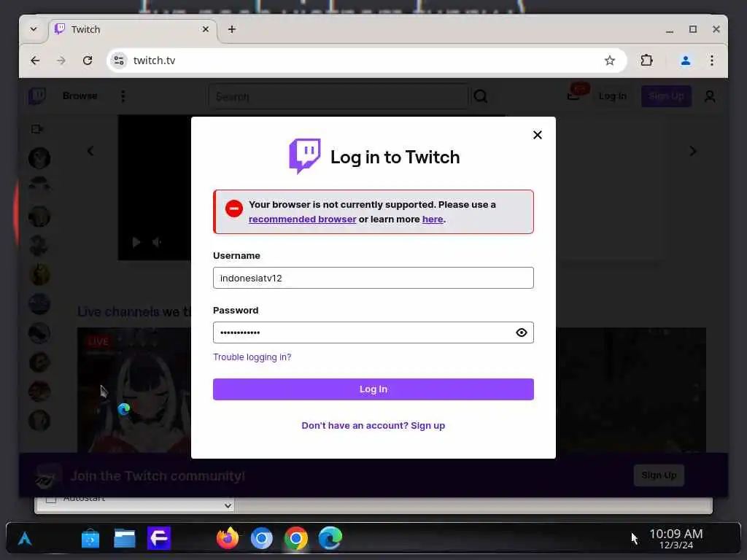Launch Chromium from the taskbar
This screenshot has height=560, width=747.
262,539
